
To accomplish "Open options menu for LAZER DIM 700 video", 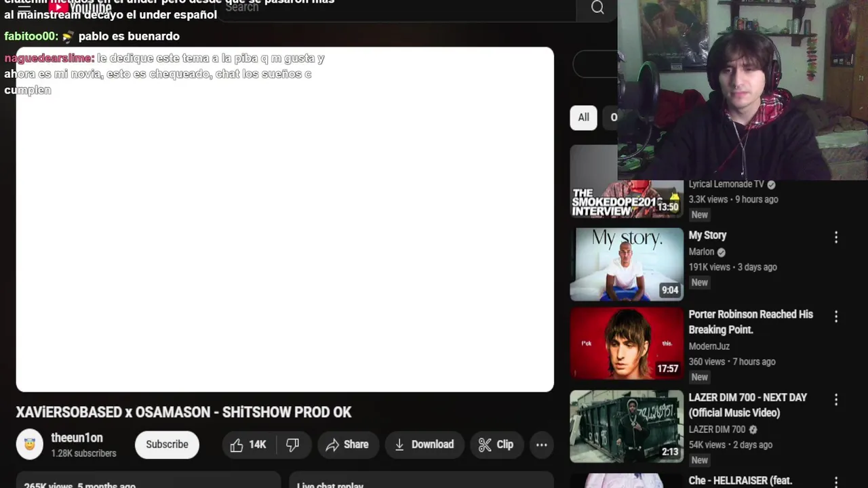I will point(835,400).
